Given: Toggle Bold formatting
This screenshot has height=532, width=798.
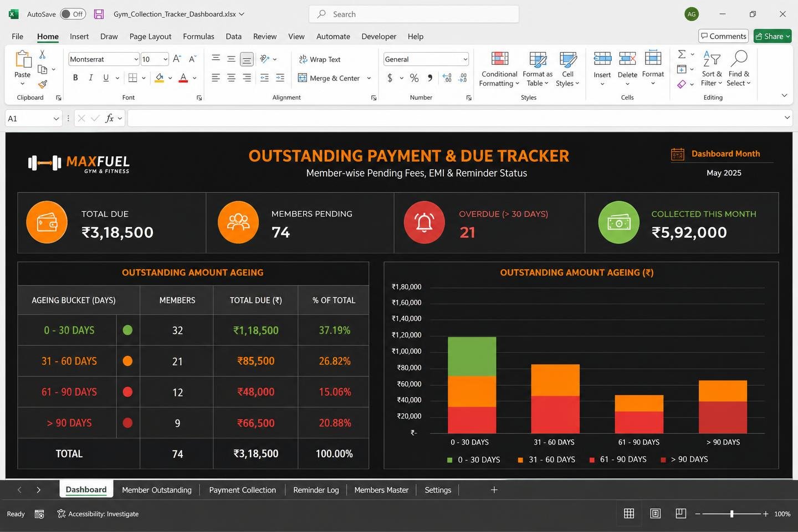Looking at the screenshot, I should coord(75,78).
